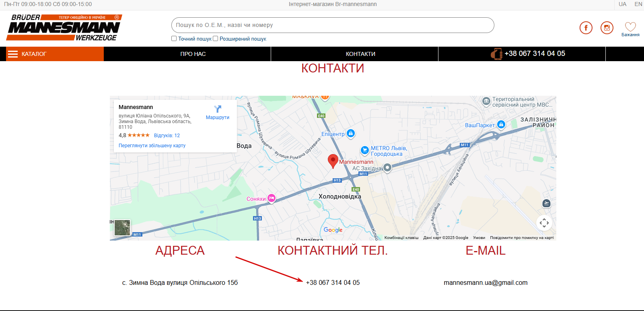Click the address с. Зимна Вода вулиця Опільського text
The height and width of the screenshot is (311, 644).
(x=180, y=282)
